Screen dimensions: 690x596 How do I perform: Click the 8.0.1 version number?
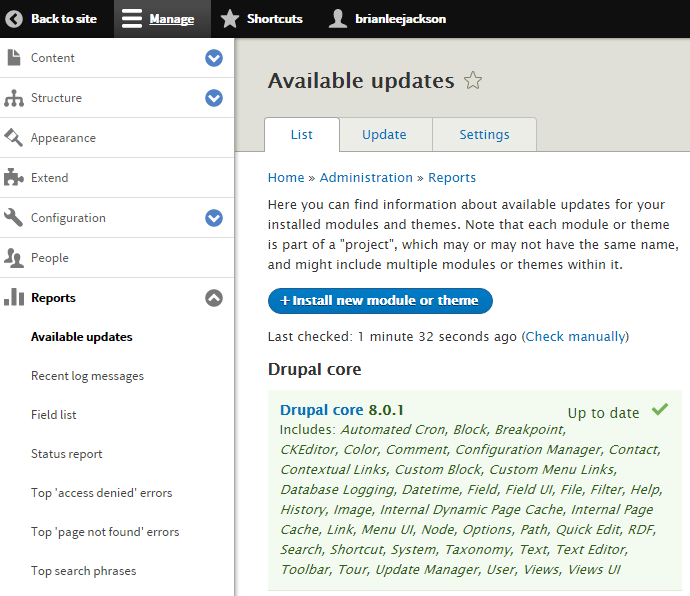click(x=386, y=410)
